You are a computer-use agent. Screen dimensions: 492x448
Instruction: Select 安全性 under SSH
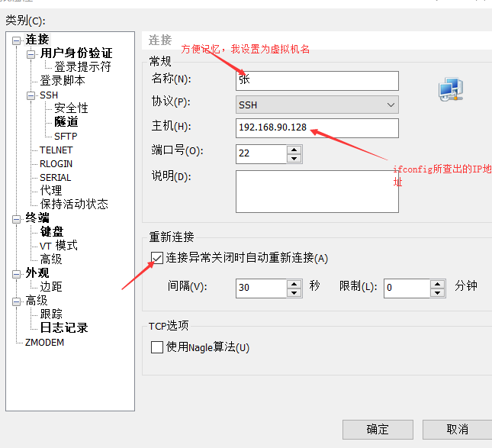pos(71,108)
